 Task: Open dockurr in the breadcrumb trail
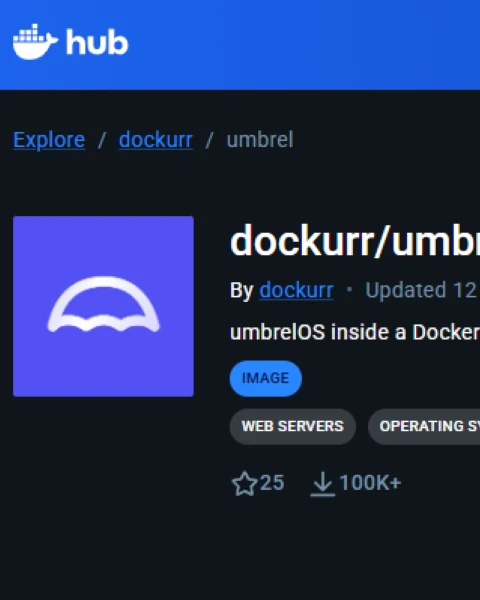tap(155, 140)
